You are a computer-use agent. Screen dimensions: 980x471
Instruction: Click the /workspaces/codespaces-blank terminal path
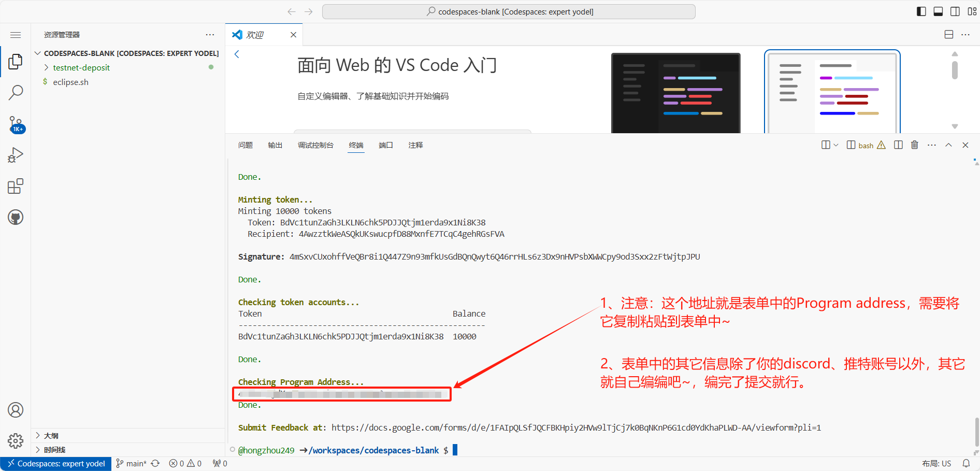pos(374,450)
